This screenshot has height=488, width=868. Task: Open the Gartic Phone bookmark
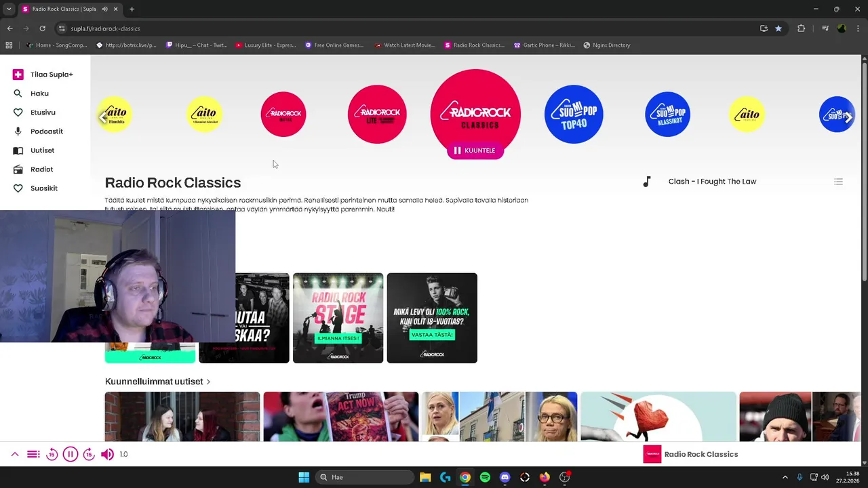545,45
